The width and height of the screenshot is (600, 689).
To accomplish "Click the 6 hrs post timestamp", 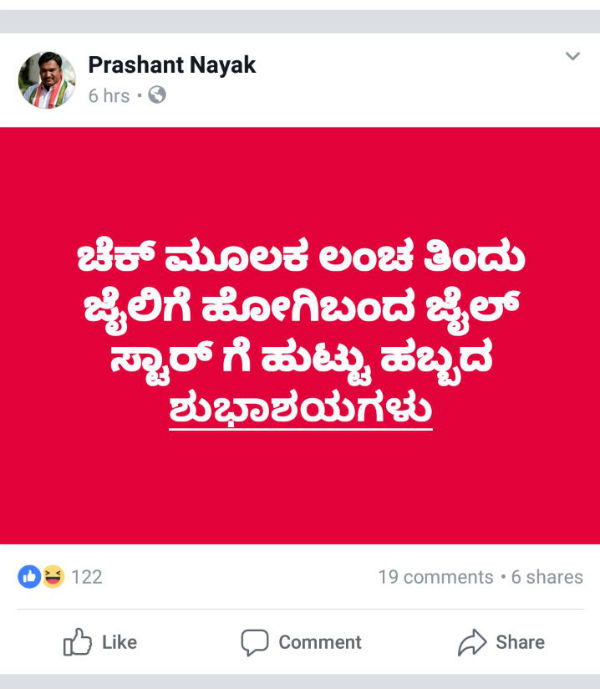I will (109, 96).
